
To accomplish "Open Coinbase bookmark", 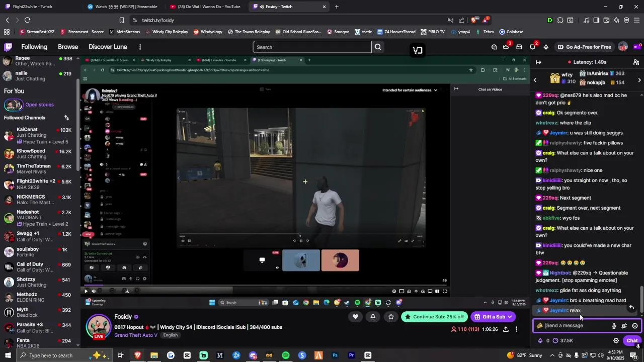I will coord(512,32).
